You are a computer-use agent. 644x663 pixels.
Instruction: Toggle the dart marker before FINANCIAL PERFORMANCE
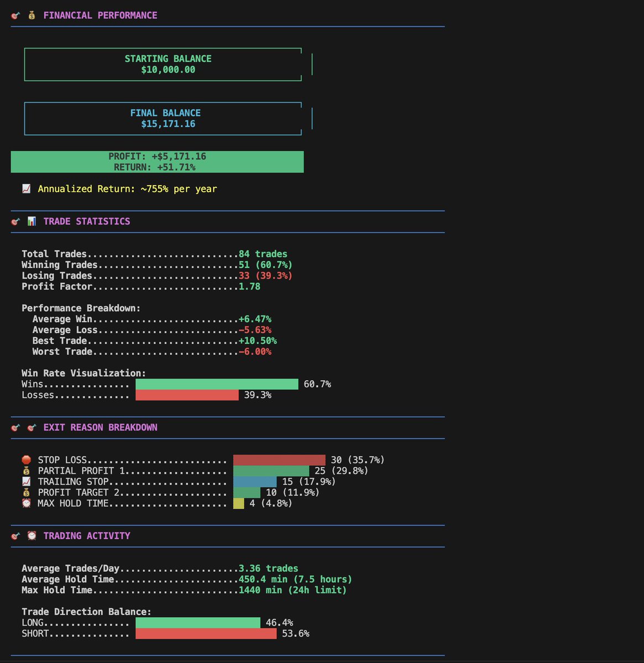[x=15, y=15]
